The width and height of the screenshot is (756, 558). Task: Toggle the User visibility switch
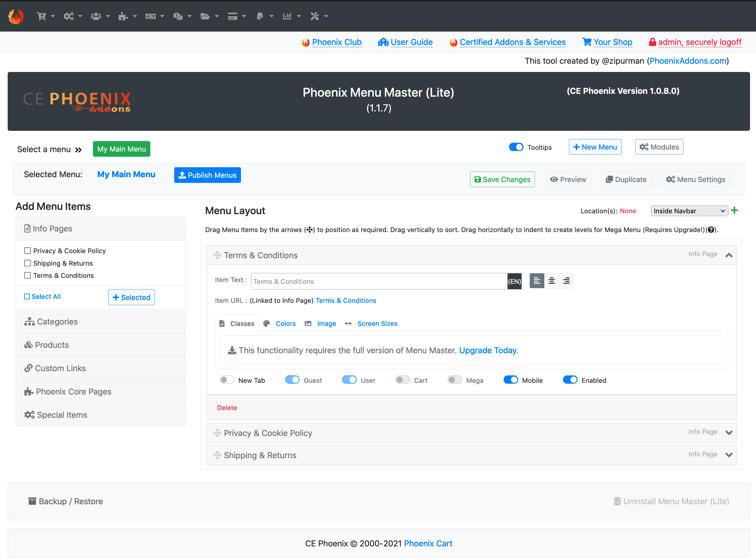349,380
